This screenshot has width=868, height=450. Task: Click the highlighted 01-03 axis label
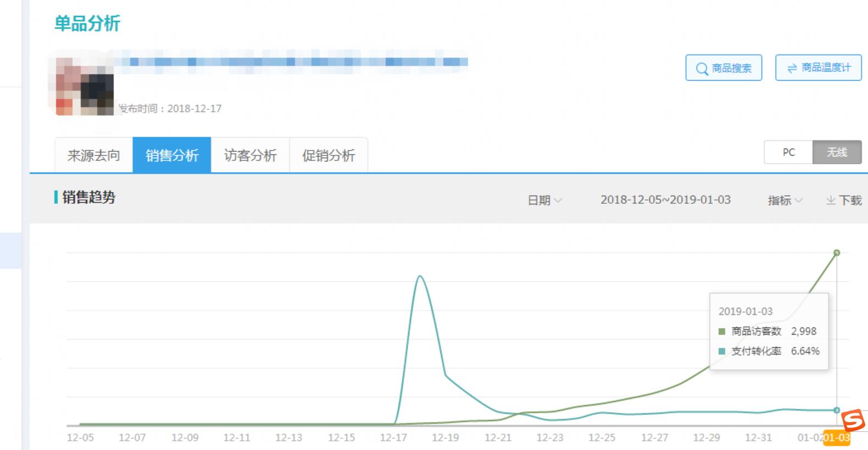tap(836, 438)
